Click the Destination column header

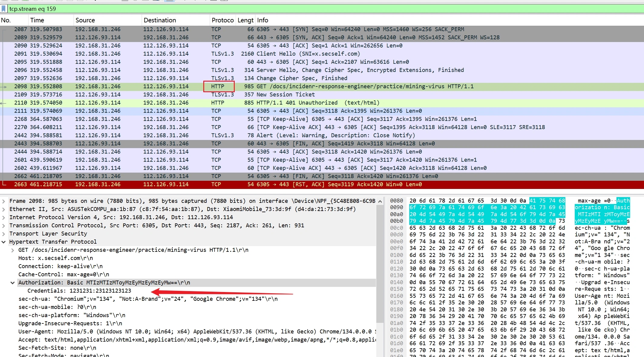coord(160,20)
